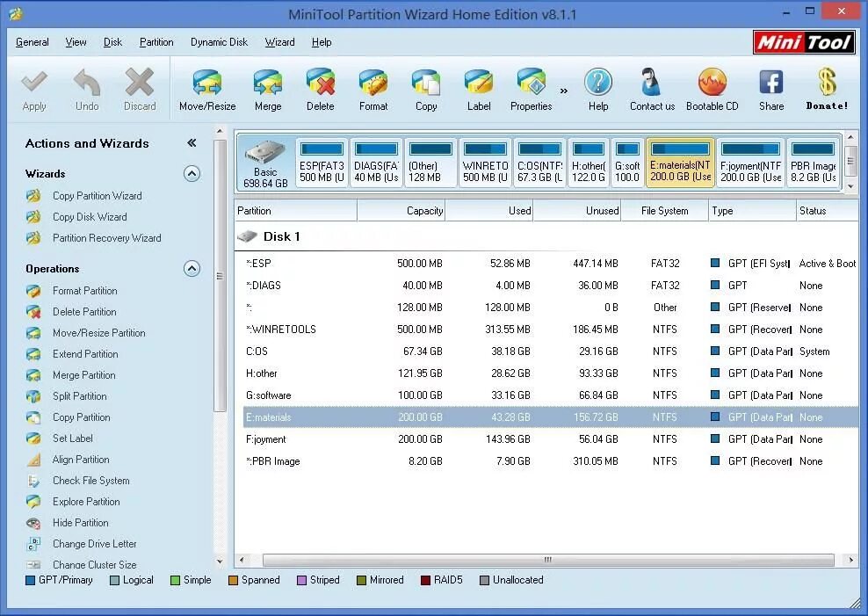The image size is (868, 616).
Task: Click the Bootable CD icon
Action: pyautogui.click(x=712, y=83)
